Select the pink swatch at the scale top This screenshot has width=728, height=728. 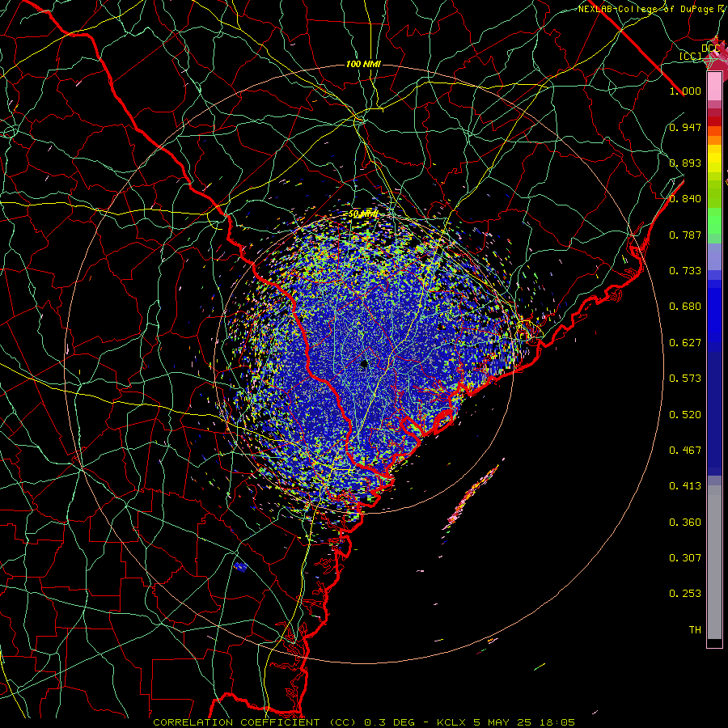714,87
